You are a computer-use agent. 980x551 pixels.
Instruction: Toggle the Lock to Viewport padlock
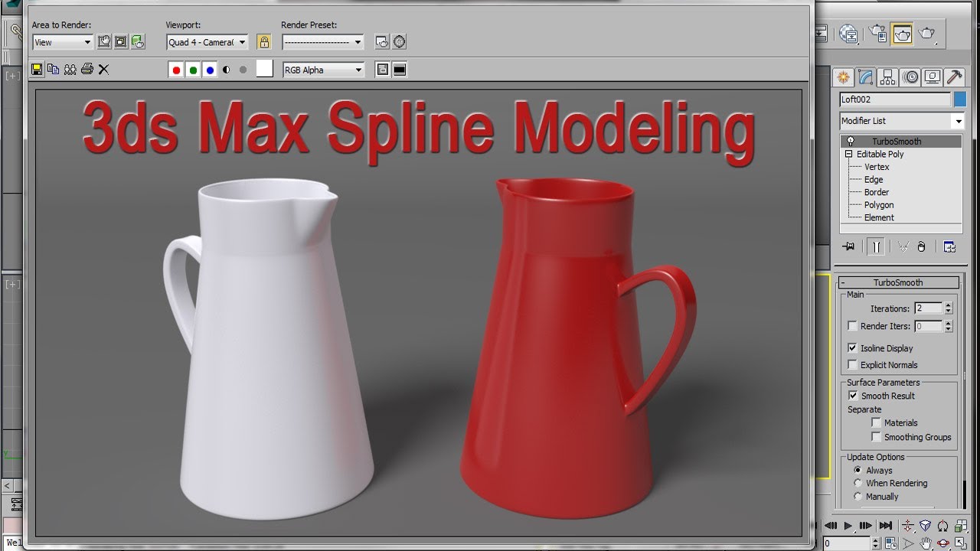[264, 42]
